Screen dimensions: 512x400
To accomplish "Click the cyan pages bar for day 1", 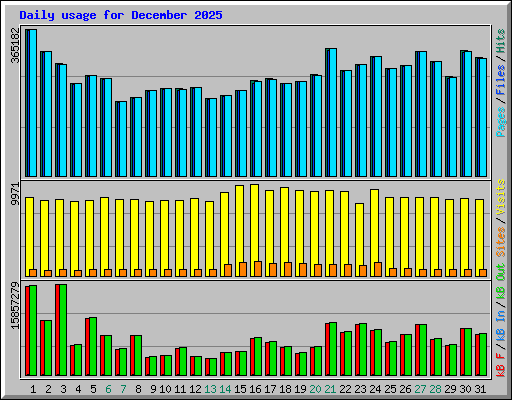I will [33, 103].
